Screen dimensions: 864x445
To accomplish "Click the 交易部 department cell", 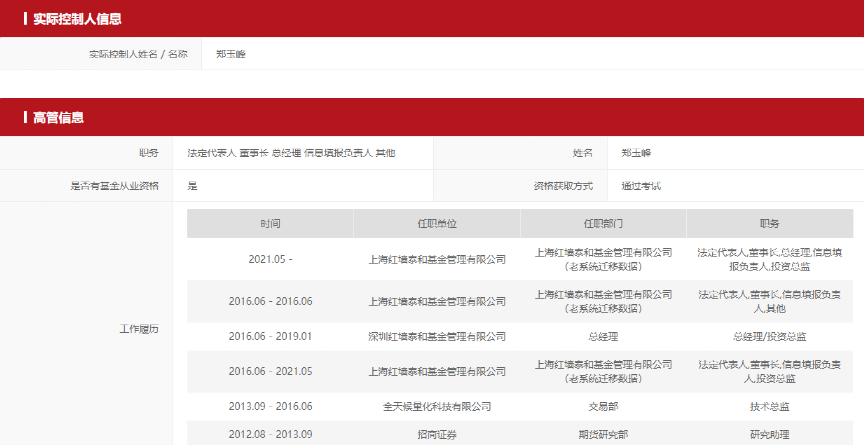I will click(603, 407).
